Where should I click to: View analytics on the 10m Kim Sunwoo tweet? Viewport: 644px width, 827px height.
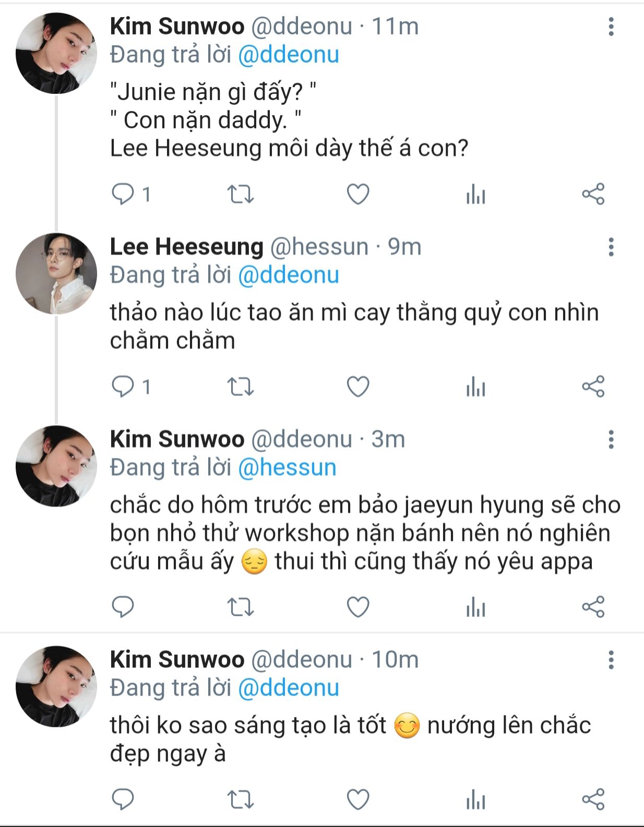pos(475,799)
